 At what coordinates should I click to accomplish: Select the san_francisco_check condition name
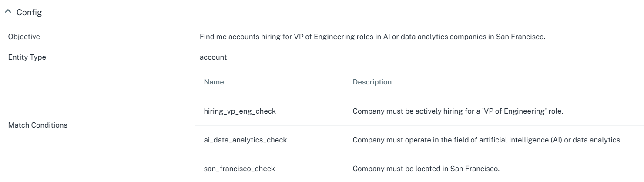[239, 169]
